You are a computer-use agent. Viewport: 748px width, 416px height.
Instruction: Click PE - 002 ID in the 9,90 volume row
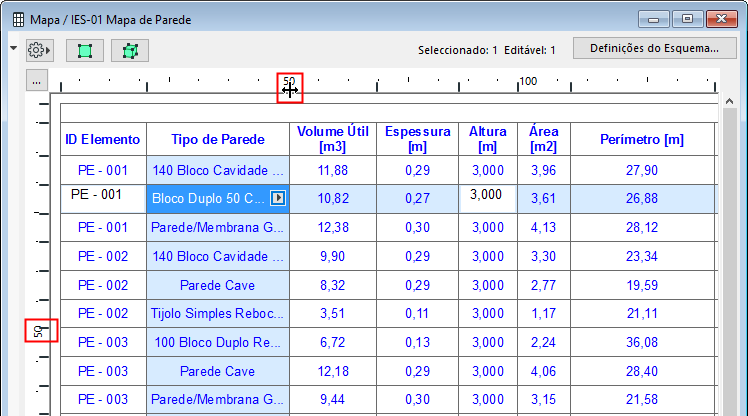pyautogui.click(x=103, y=256)
